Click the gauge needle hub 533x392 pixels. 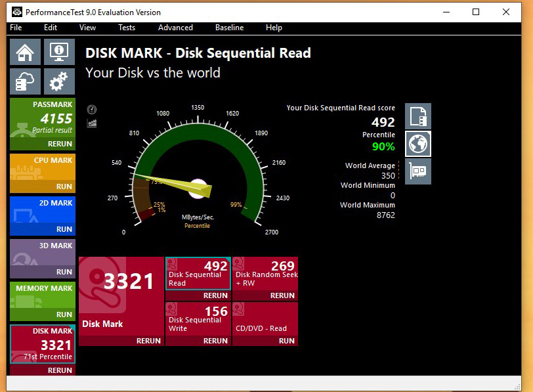[198, 188]
